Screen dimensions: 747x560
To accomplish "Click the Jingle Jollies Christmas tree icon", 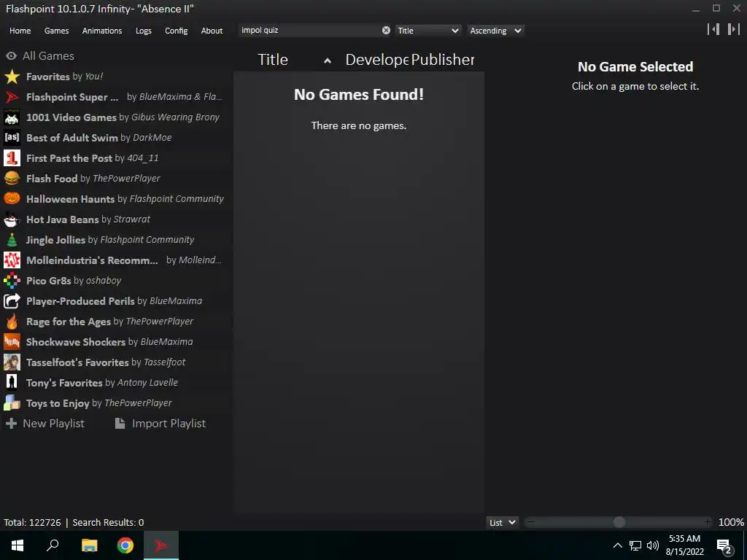I will pos(12,240).
